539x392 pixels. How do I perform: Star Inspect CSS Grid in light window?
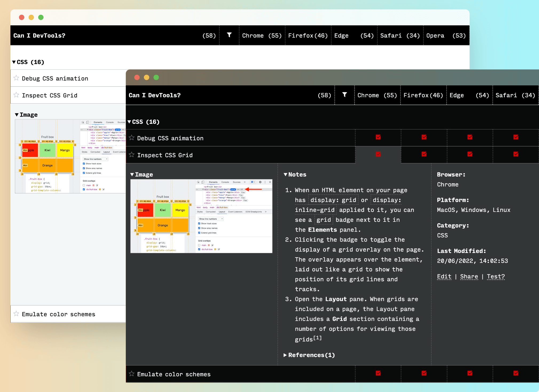click(x=16, y=95)
